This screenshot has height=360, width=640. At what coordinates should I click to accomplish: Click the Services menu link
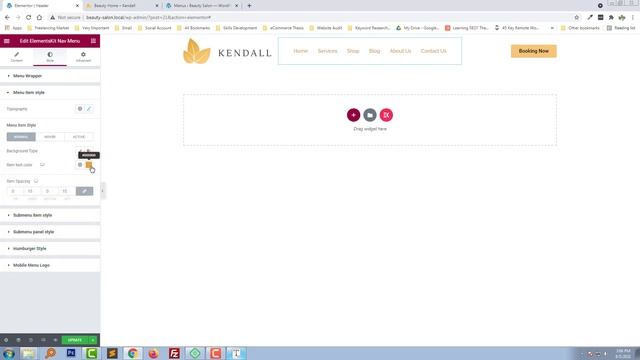tap(327, 51)
